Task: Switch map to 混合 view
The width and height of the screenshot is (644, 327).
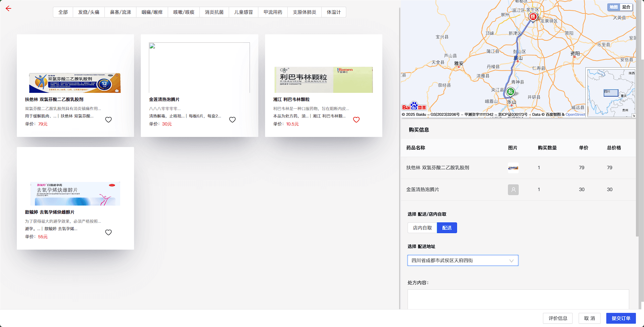Action: 626,7
